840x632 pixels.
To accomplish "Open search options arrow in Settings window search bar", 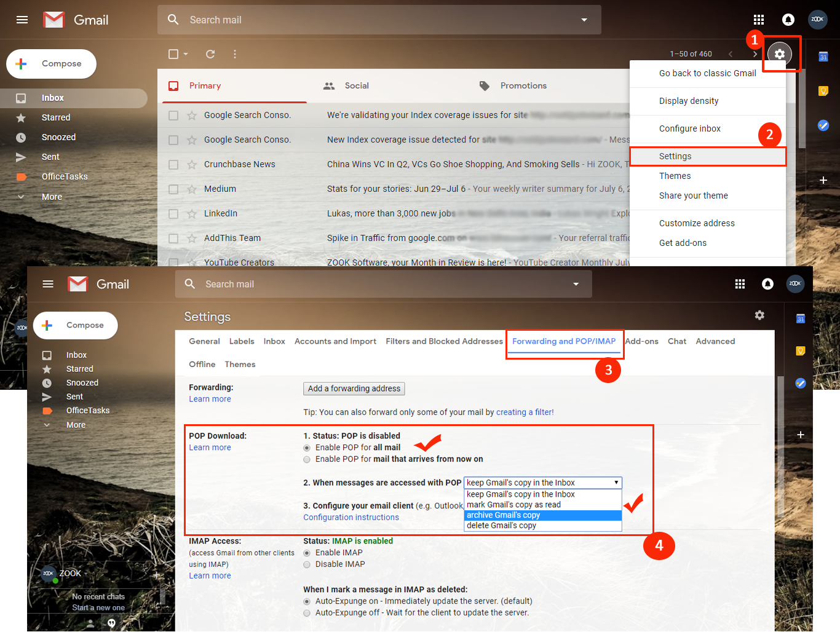I will coord(576,284).
